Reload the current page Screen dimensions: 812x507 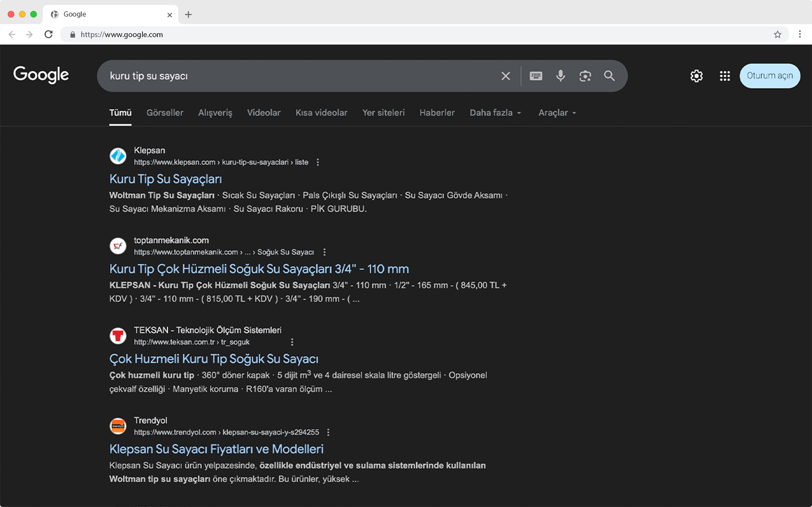click(x=49, y=34)
